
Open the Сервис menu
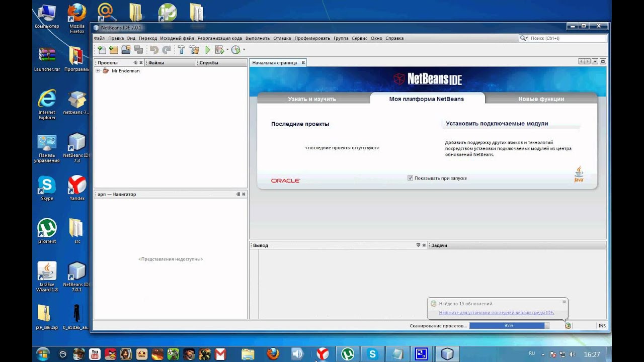coord(359,38)
